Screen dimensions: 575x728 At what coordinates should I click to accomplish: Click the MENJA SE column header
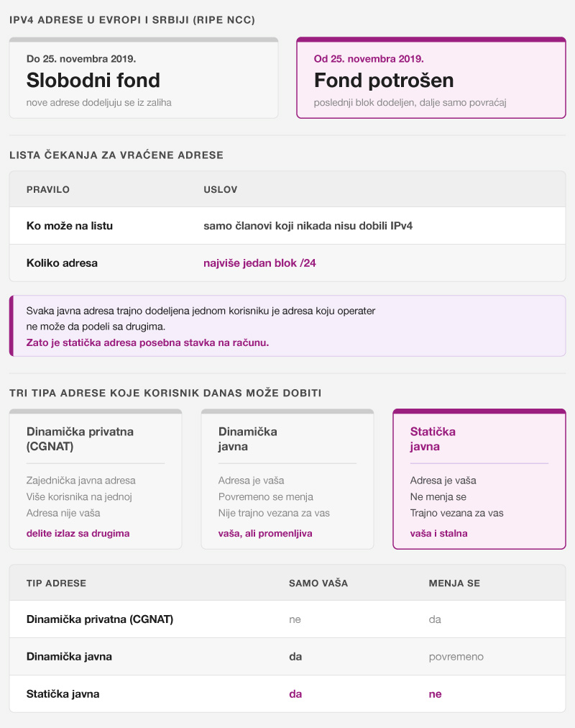click(x=454, y=583)
